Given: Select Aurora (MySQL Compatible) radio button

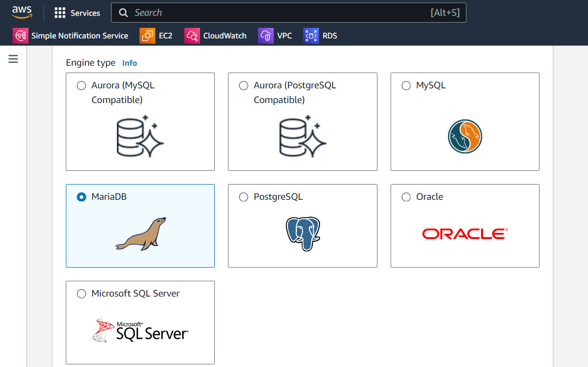Looking at the screenshot, I should [82, 85].
